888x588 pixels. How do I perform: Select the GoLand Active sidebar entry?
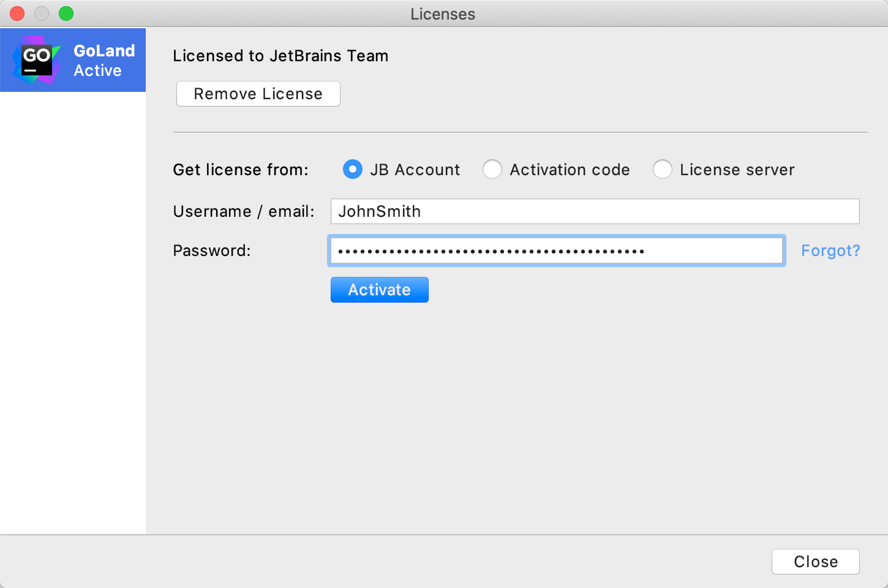73,60
